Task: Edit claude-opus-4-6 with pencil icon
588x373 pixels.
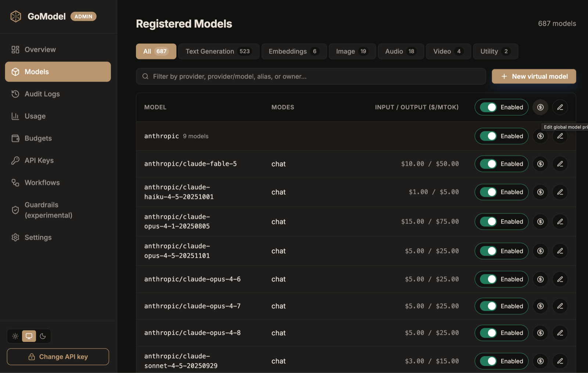Action: pyautogui.click(x=560, y=279)
